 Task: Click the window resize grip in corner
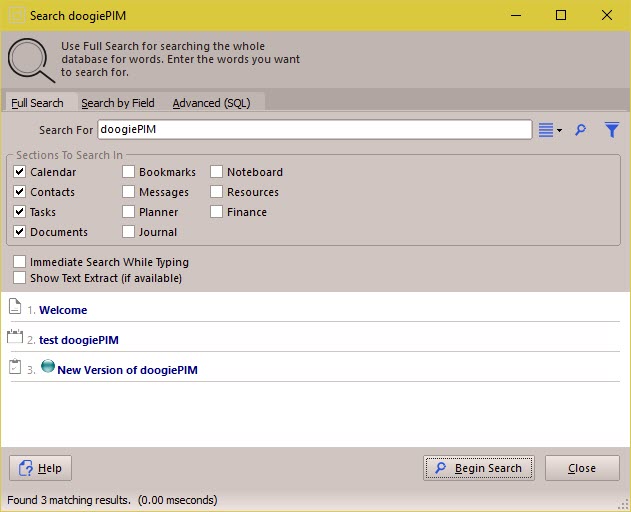point(625,505)
